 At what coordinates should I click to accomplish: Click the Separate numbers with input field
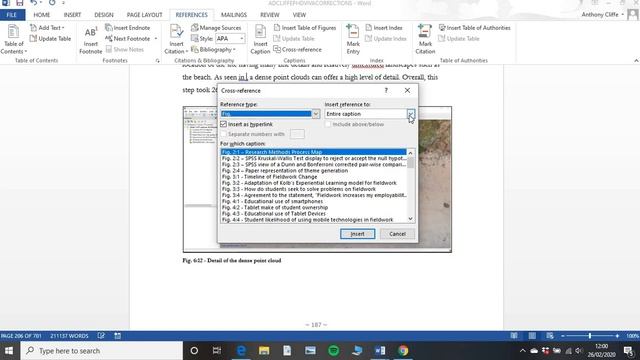point(297,134)
